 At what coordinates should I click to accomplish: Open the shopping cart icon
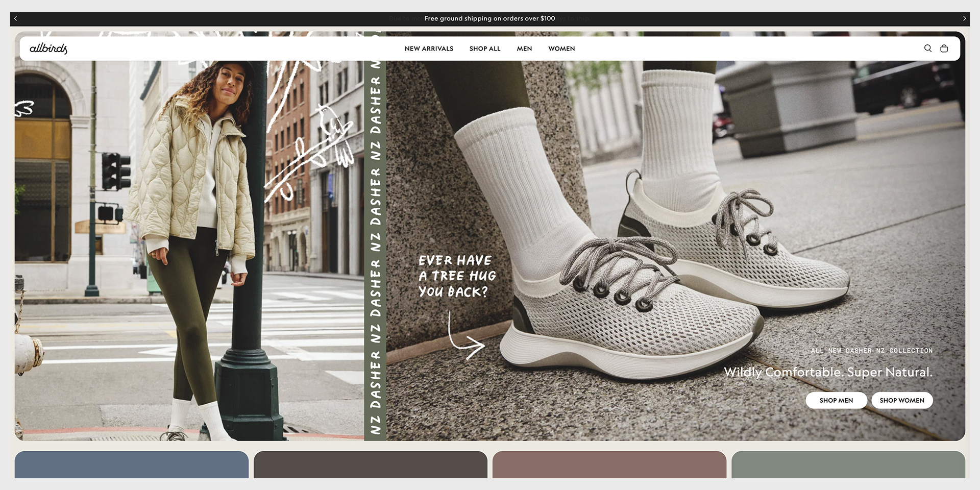click(x=944, y=48)
